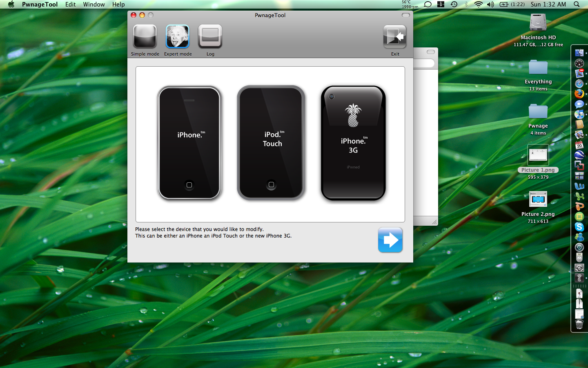Choose the original iPhone device

coord(189,143)
